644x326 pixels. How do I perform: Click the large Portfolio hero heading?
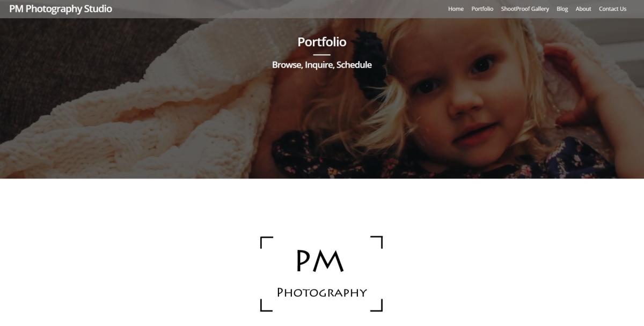pos(322,42)
